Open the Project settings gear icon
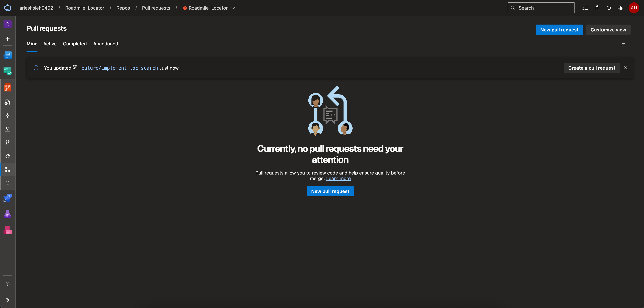This screenshot has height=308, width=644. click(x=8, y=284)
